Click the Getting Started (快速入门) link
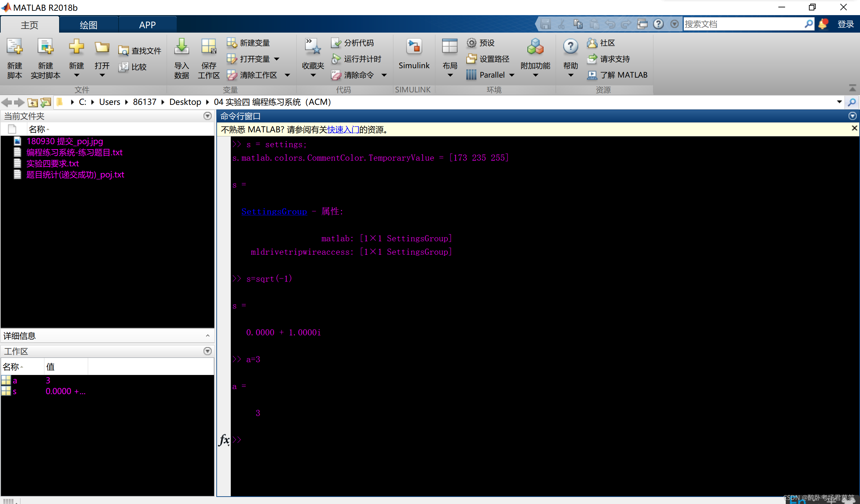The image size is (860, 504). pos(343,130)
